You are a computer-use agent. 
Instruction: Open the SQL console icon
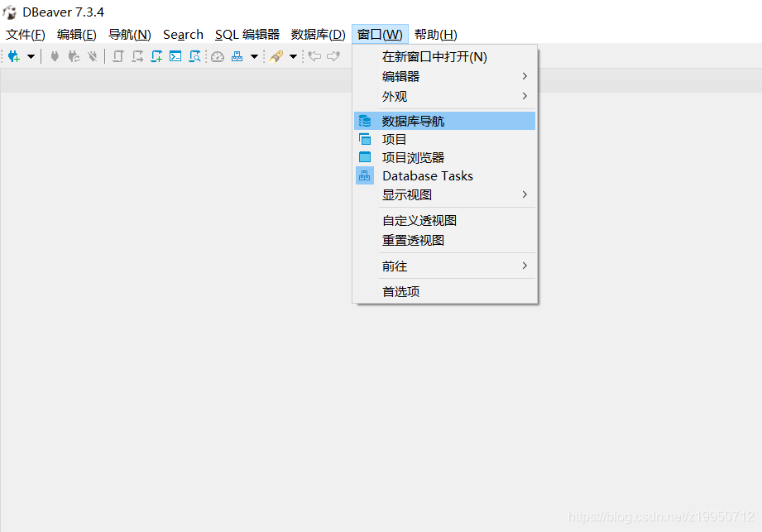[x=175, y=56]
